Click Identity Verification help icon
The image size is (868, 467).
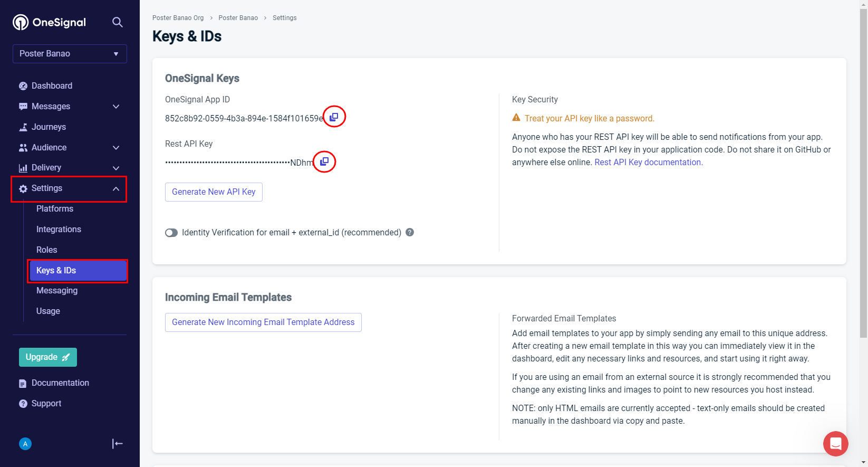point(410,232)
